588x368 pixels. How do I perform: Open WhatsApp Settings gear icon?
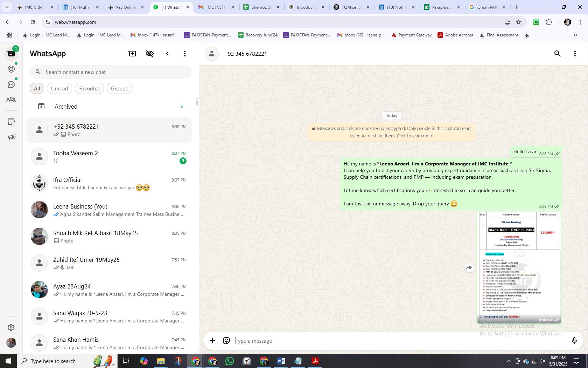[11, 327]
